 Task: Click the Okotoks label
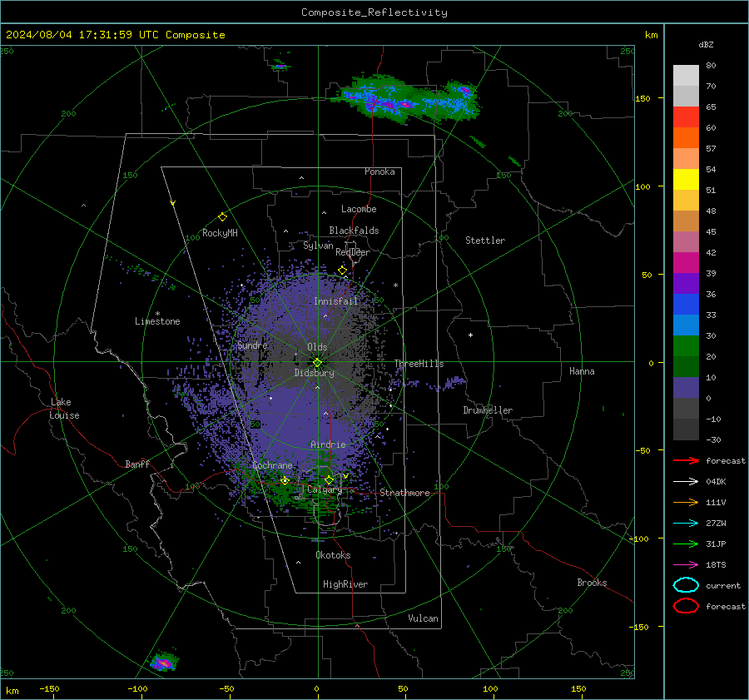click(333, 555)
